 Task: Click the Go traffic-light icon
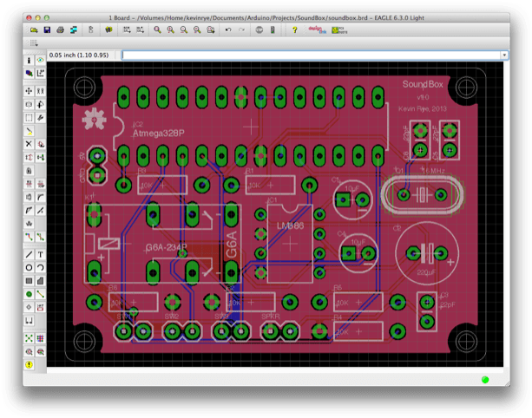[273, 30]
